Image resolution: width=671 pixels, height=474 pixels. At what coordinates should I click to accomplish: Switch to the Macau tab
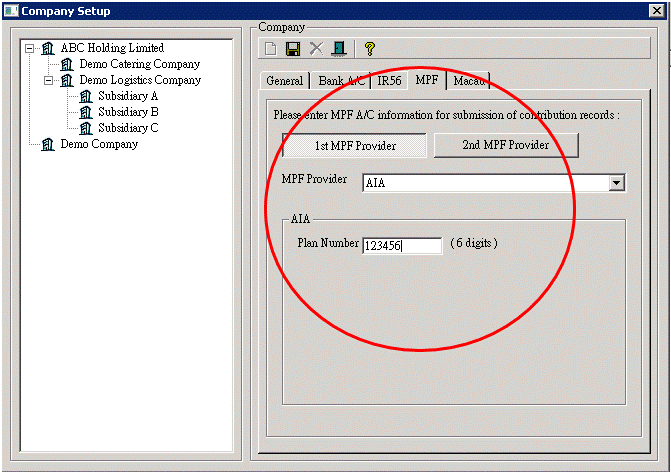click(x=469, y=80)
